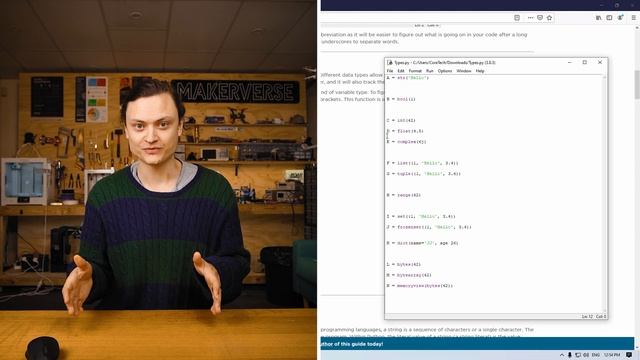Place cursor on the 'E = complex' line
Screen dimensions: 640x360
point(406,142)
